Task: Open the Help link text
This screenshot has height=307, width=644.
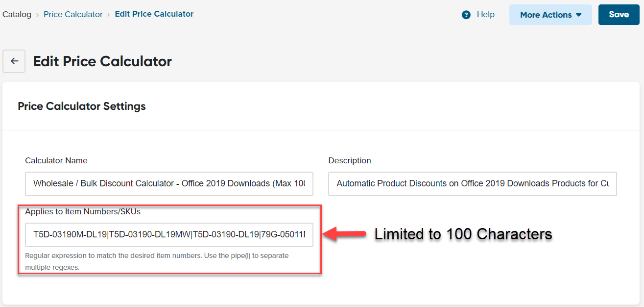Action: click(x=485, y=15)
